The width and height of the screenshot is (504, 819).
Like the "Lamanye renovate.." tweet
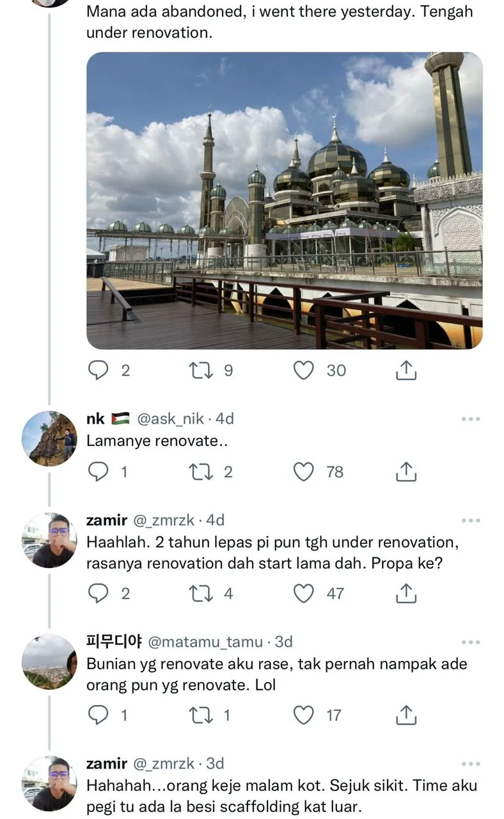304,472
